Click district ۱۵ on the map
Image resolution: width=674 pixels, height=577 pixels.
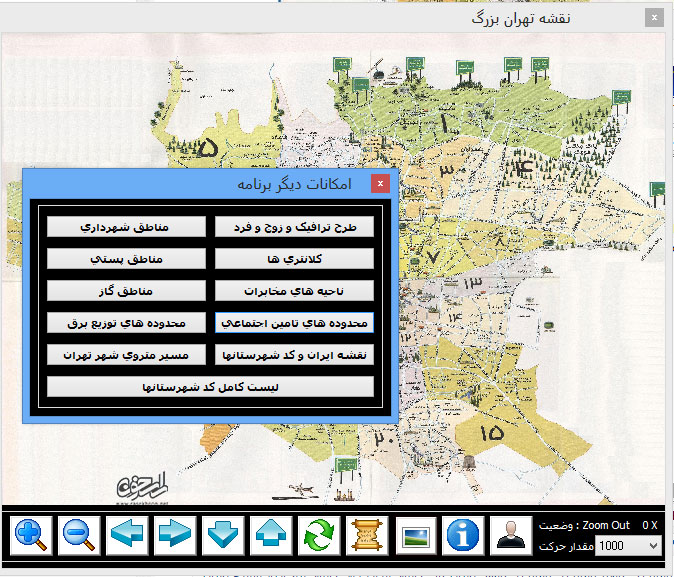pyautogui.click(x=491, y=433)
